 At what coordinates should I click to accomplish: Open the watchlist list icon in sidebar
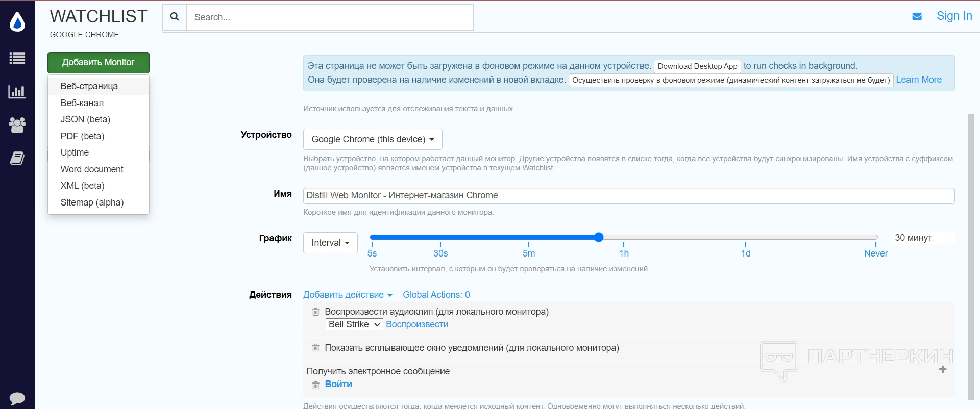(17, 59)
